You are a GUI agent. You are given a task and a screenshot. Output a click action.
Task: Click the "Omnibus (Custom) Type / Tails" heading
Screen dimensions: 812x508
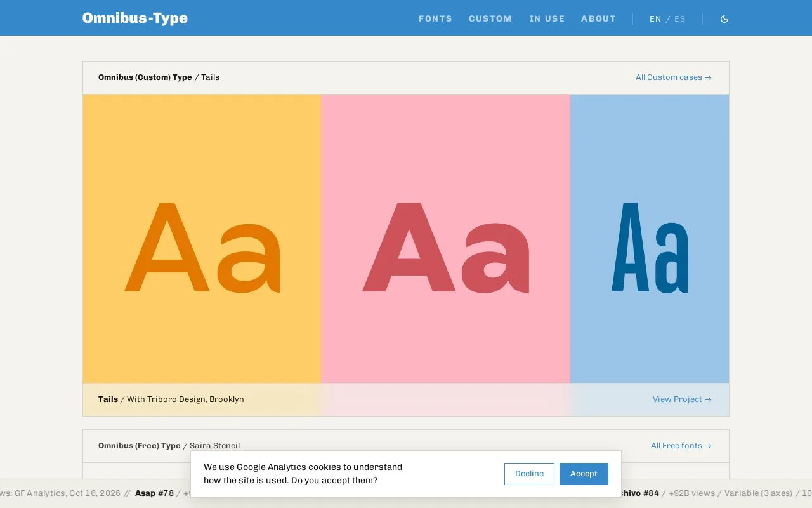(x=159, y=77)
